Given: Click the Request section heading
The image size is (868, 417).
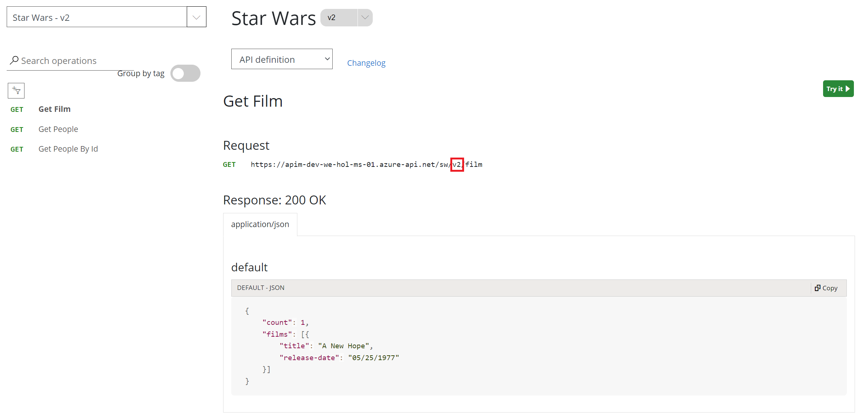Looking at the screenshot, I should [246, 146].
